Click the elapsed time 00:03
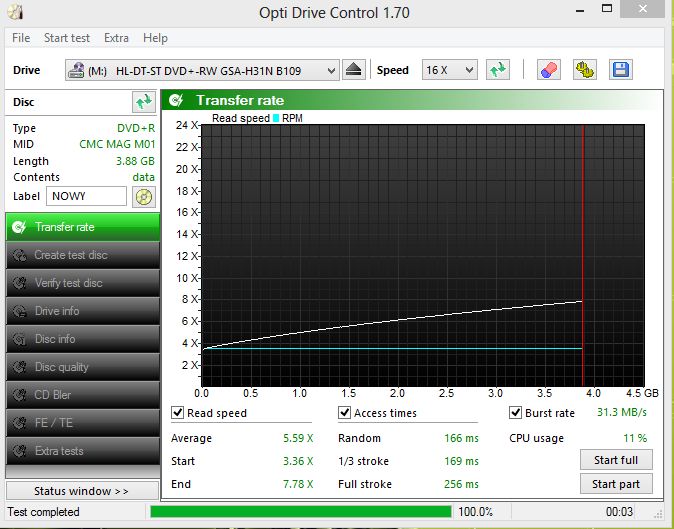The width and height of the screenshot is (674, 529). (x=619, y=512)
